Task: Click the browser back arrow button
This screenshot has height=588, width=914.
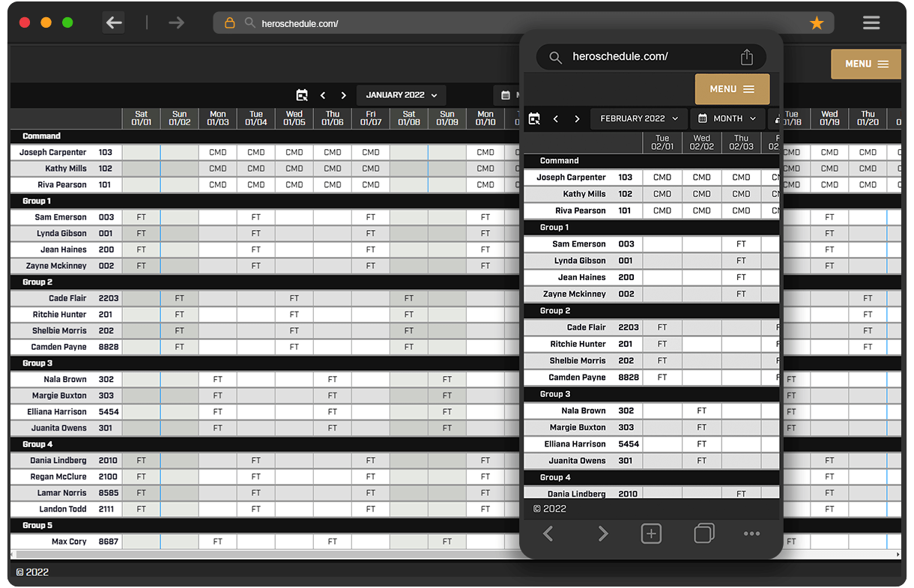Action: coord(114,22)
